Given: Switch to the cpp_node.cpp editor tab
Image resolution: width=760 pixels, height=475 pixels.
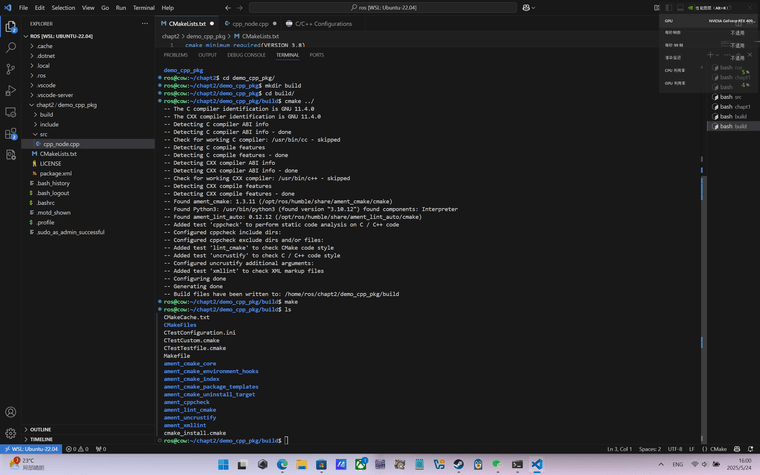Looking at the screenshot, I should point(250,23).
